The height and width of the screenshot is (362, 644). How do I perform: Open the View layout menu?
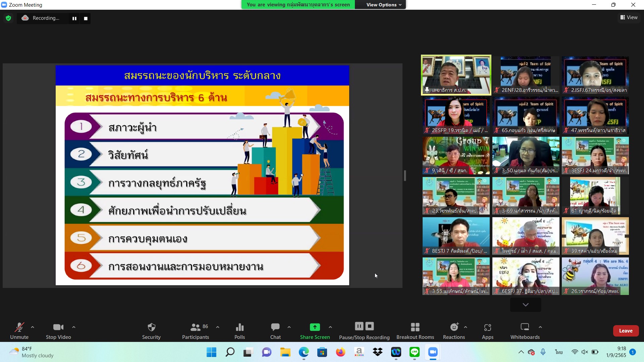629,17
